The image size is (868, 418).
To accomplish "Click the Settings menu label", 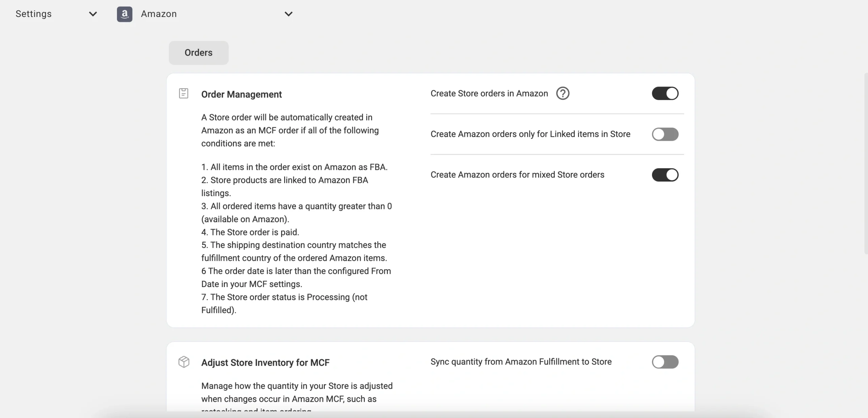I will click(34, 14).
